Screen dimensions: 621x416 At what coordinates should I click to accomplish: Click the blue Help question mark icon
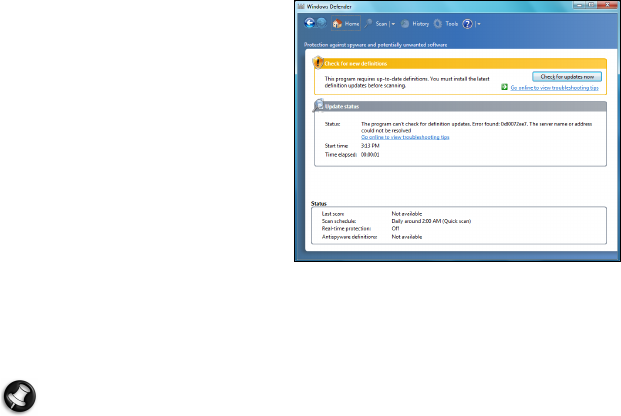[468, 24]
